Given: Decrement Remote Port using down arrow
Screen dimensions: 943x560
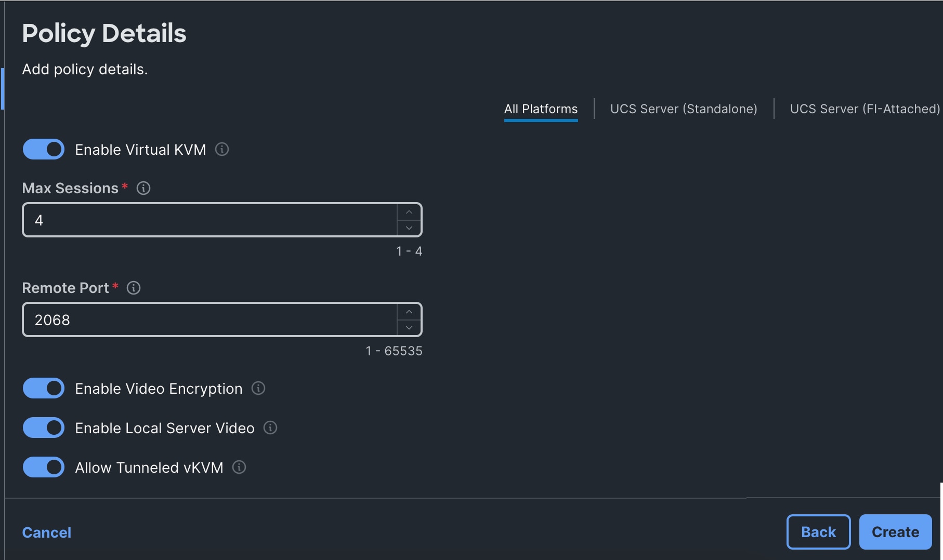Looking at the screenshot, I should tap(409, 328).
